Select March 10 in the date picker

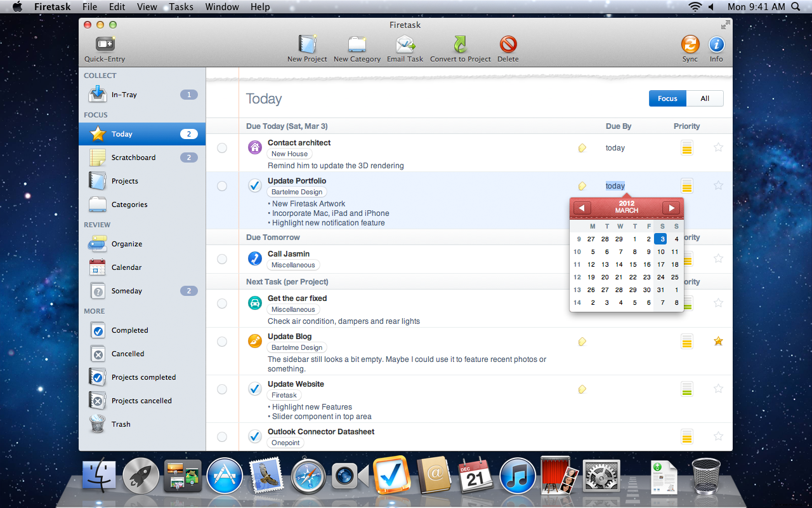tap(661, 251)
